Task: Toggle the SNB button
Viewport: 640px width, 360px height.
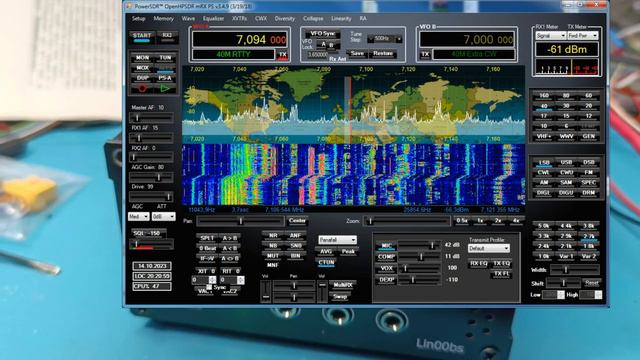Action: pos(295,246)
